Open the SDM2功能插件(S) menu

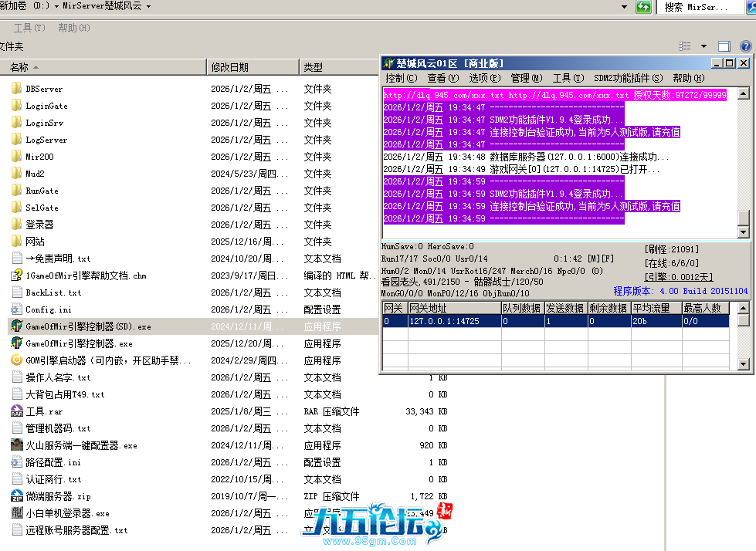(628, 78)
